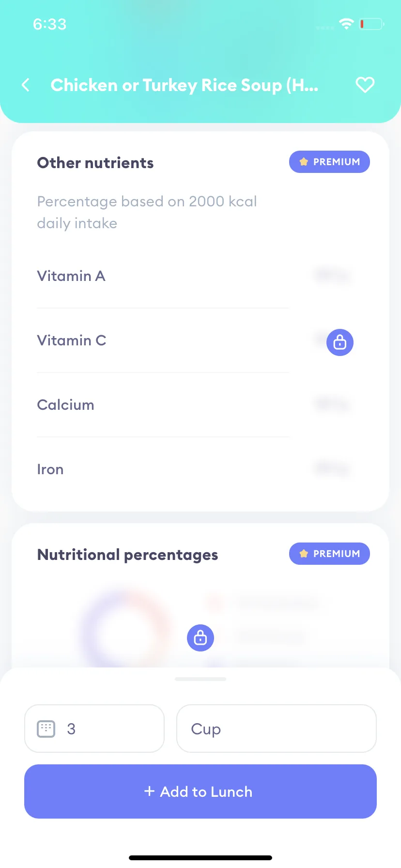Tap the Wi-Fi status icon
Viewport: 401px width, 868px height.
[346, 23]
